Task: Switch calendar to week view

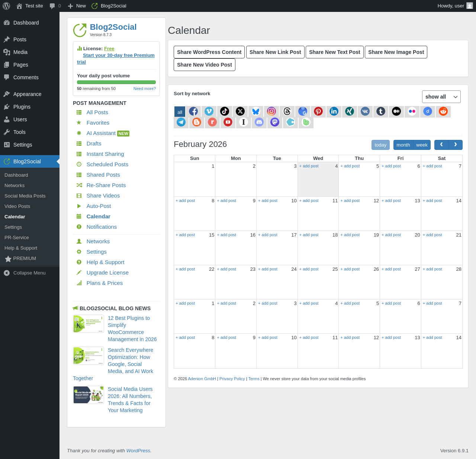Action: pyautogui.click(x=422, y=145)
